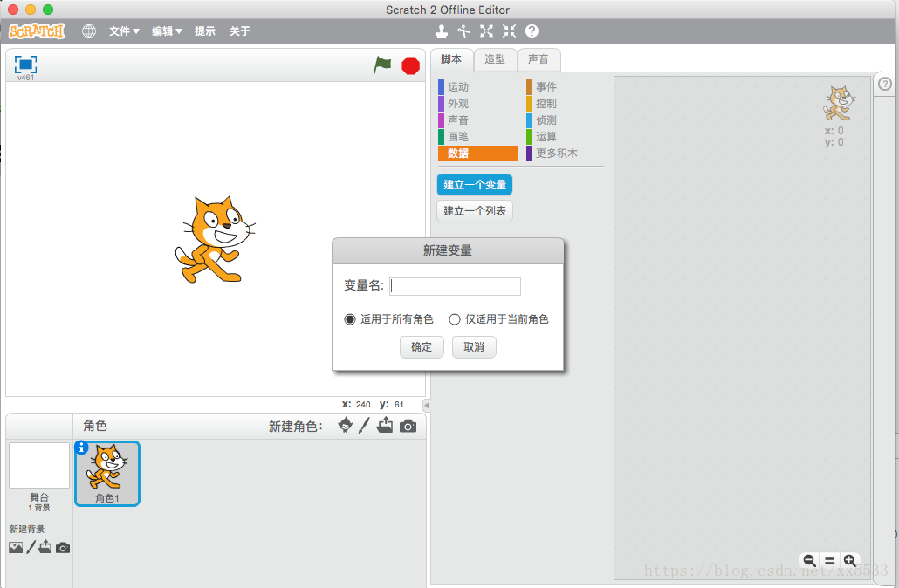Open the 关于 menu

[240, 31]
